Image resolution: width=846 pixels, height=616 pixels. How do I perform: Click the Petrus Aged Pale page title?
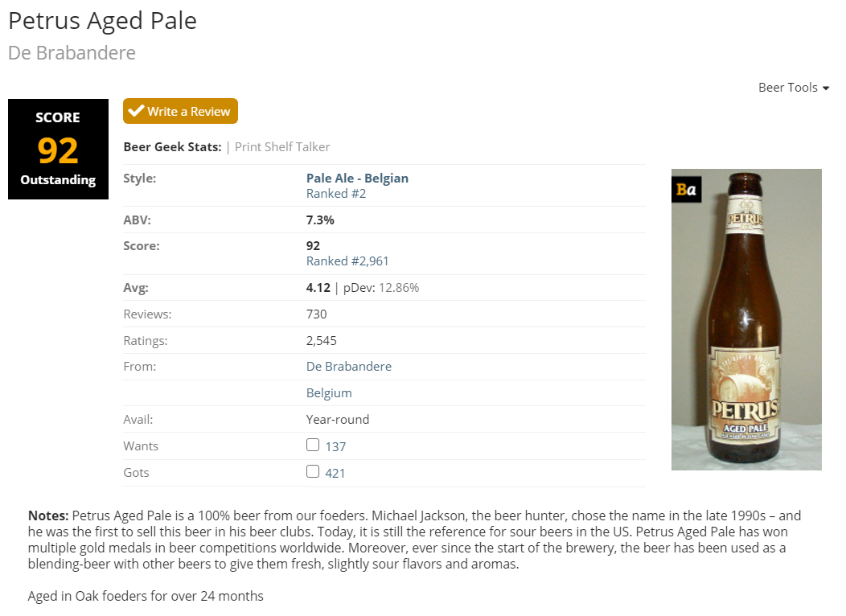pos(102,21)
